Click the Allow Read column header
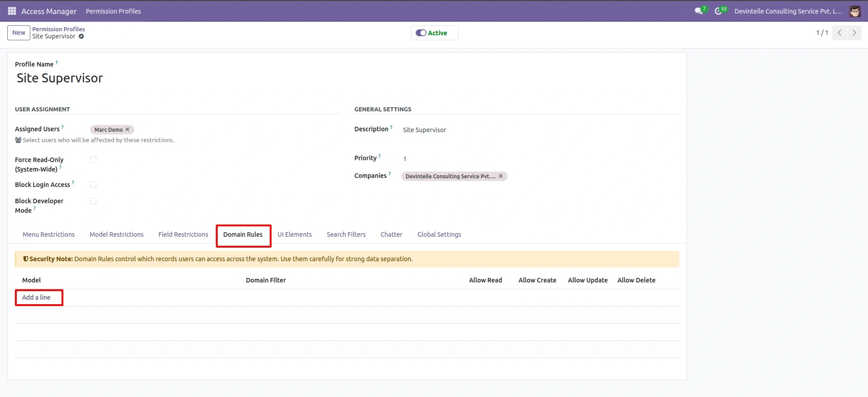This screenshot has height=397, width=868. [486, 280]
